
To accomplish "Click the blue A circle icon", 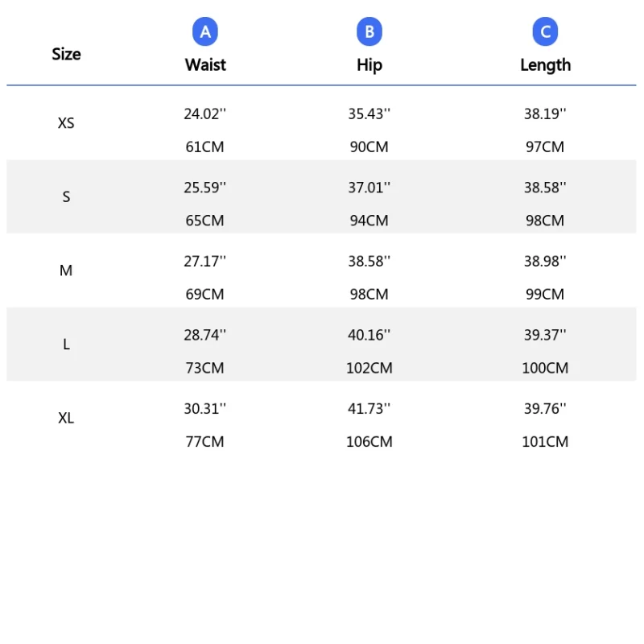I will pos(205,32).
